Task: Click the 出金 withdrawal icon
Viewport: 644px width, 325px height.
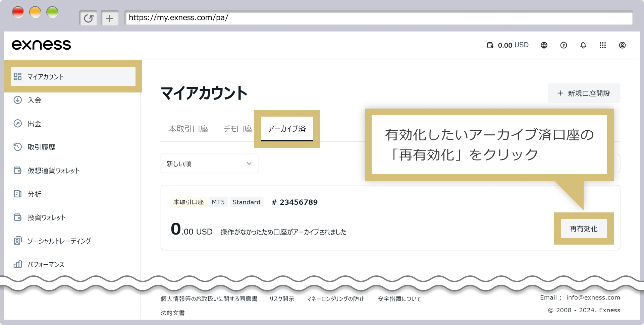Action: point(18,123)
